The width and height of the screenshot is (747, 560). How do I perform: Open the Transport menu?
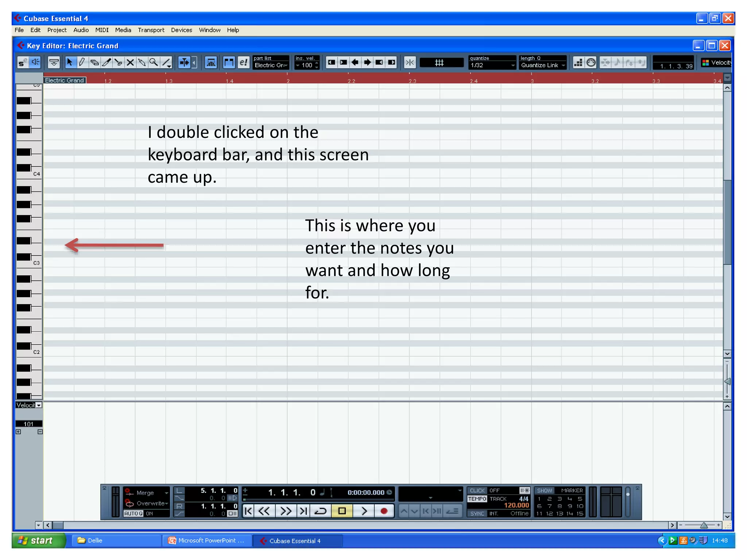151,30
